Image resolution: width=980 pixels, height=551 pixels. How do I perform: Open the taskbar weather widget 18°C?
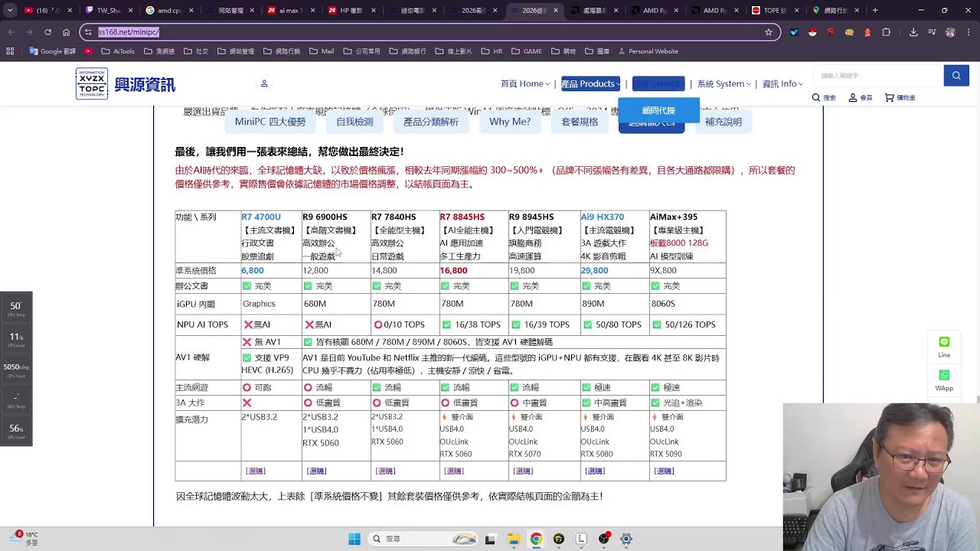tap(24, 538)
